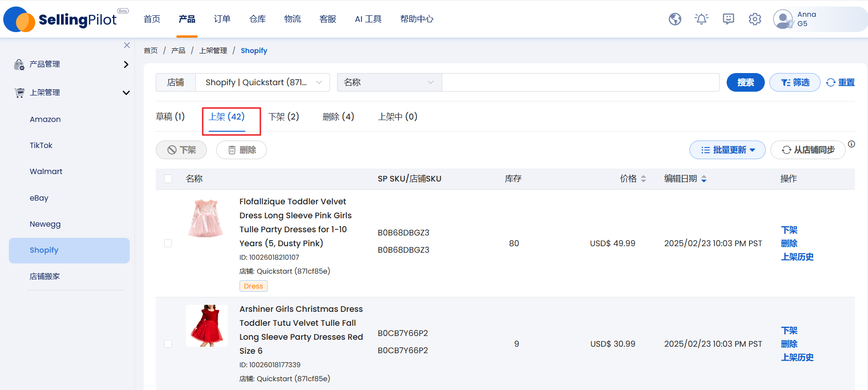The width and height of the screenshot is (868, 390).
Task: Click 上架历史 link for Flofallzique dress
Action: [797, 257]
